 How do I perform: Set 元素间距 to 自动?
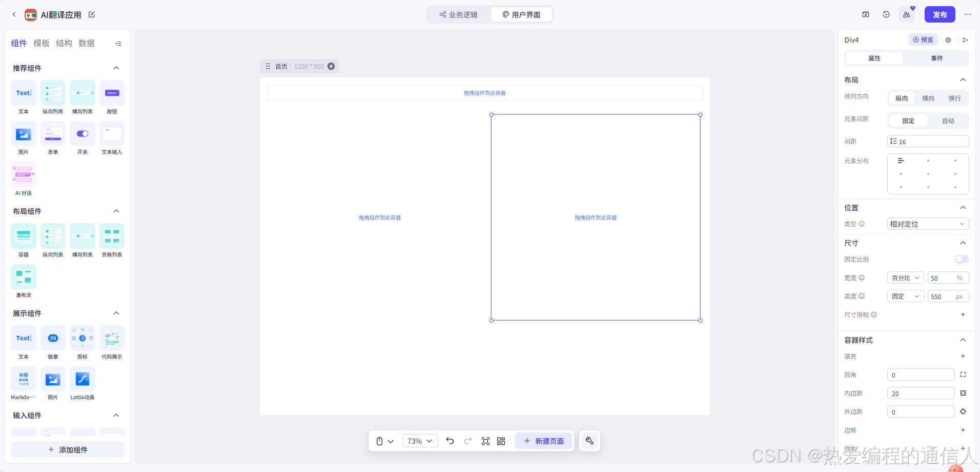tap(948, 121)
